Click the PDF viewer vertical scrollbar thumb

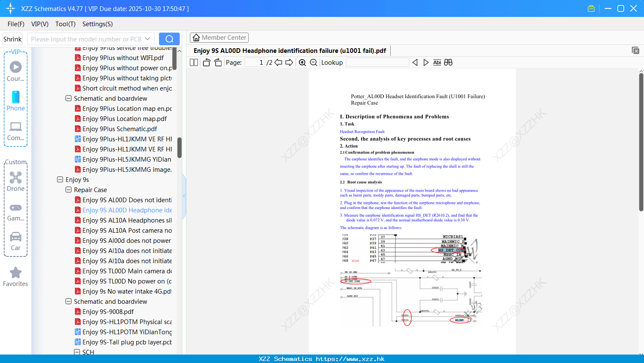click(x=641, y=142)
